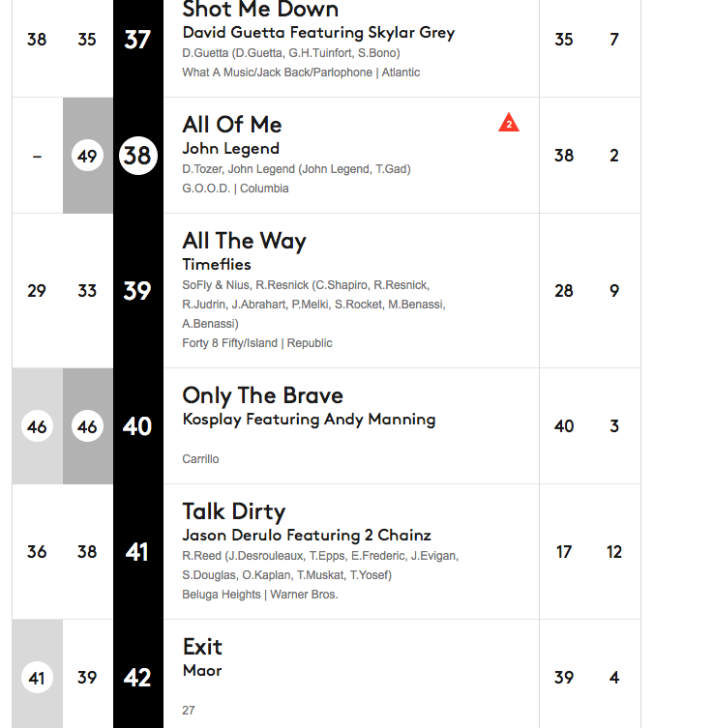
Task: Open the 'Only The Brave' song entry
Action: (262, 395)
